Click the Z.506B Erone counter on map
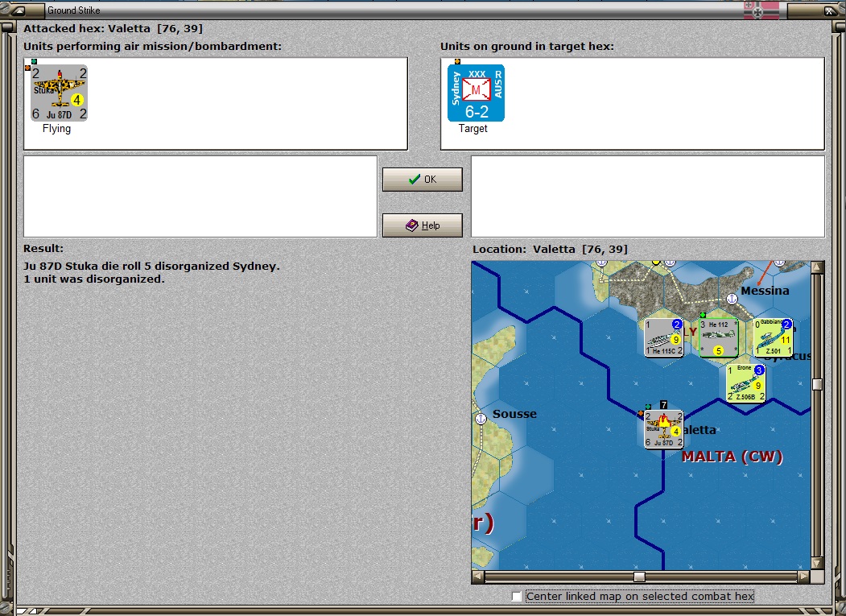The image size is (846, 616). [745, 383]
